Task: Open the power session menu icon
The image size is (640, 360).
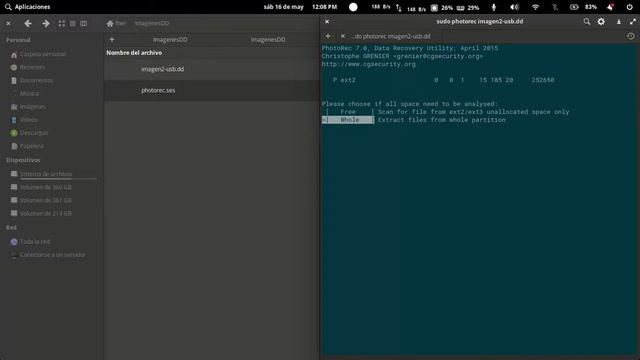Action: (x=629, y=7)
